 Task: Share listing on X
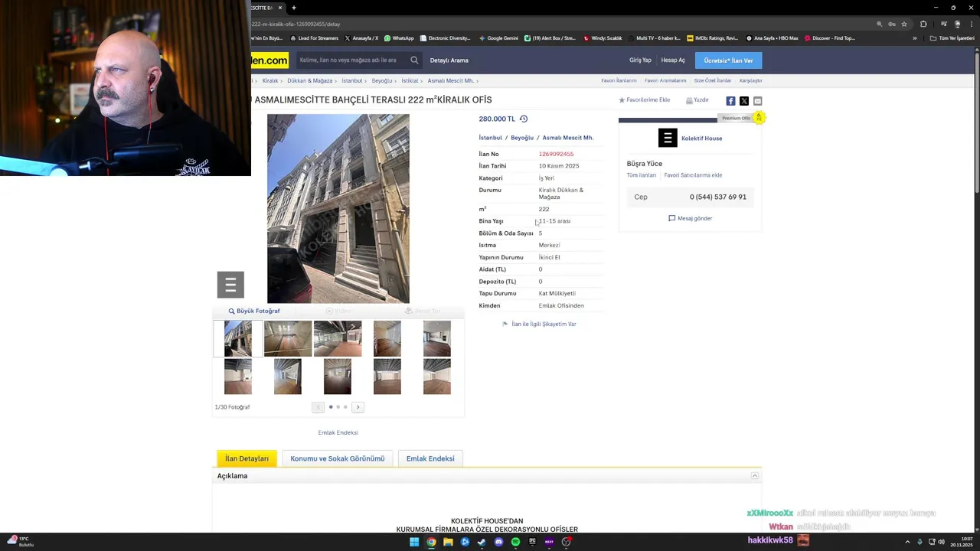[x=744, y=101]
